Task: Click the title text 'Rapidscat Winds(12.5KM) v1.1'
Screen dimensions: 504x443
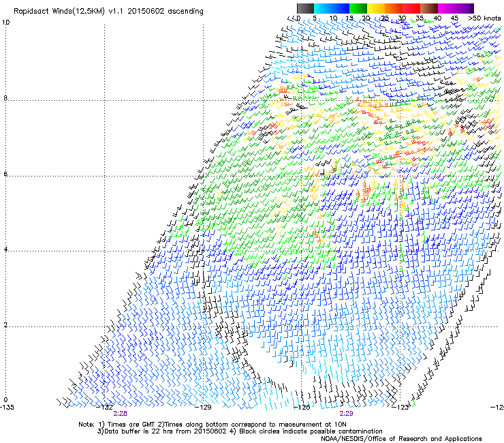Action: [x=68, y=12]
